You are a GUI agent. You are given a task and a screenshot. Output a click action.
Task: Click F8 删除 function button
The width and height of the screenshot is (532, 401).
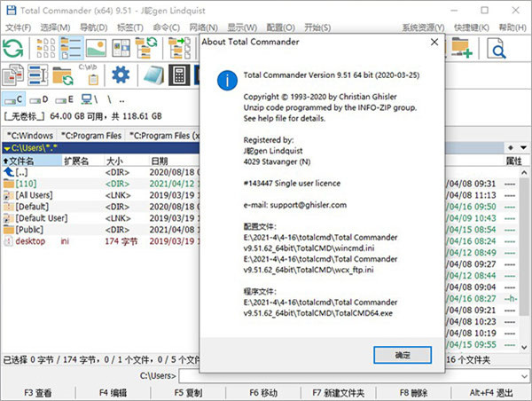pos(413,393)
